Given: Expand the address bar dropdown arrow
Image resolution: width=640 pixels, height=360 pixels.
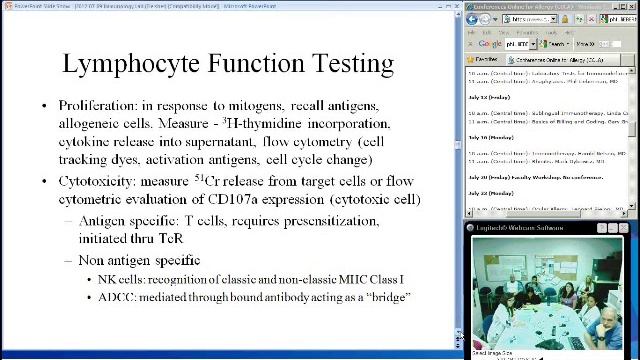Looking at the screenshot, I should tap(553, 19).
